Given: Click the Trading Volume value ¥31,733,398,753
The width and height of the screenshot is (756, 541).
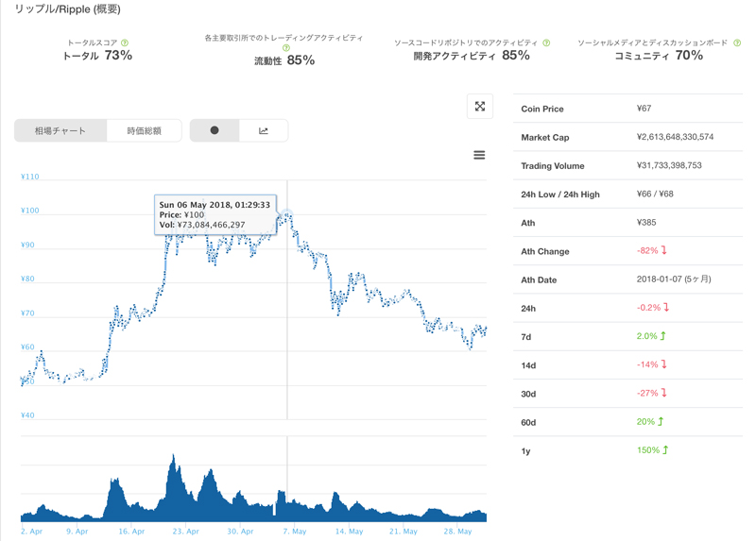Looking at the screenshot, I should point(669,165).
